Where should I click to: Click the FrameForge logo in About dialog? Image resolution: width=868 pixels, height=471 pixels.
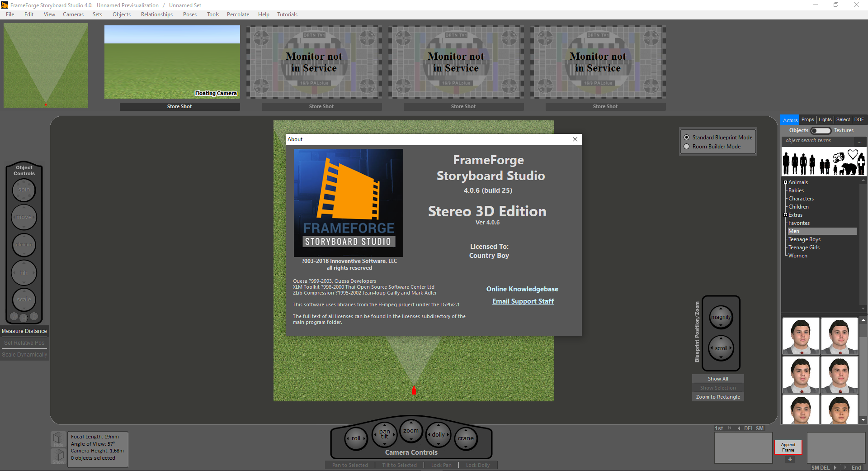coord(349,203)
